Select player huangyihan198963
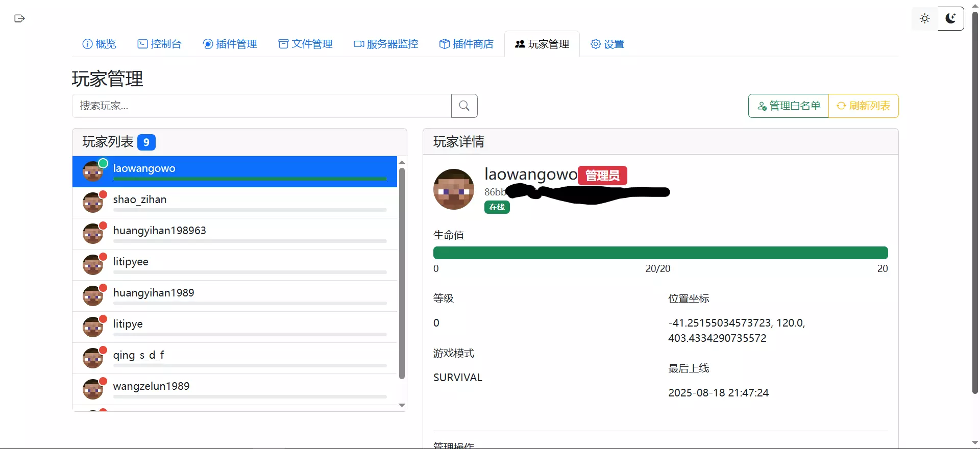The height and width of the screenshot is (449, 980). pos(235,234)
